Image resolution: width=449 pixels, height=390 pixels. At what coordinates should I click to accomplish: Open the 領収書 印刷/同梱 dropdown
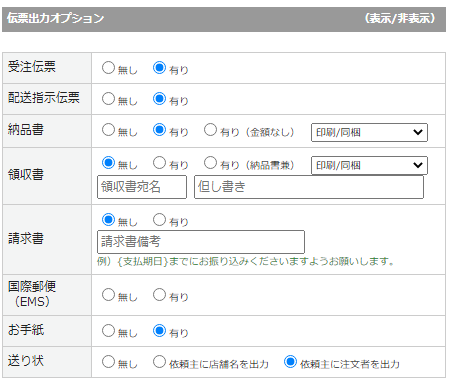pyautogui.click(x=369, y=165)
